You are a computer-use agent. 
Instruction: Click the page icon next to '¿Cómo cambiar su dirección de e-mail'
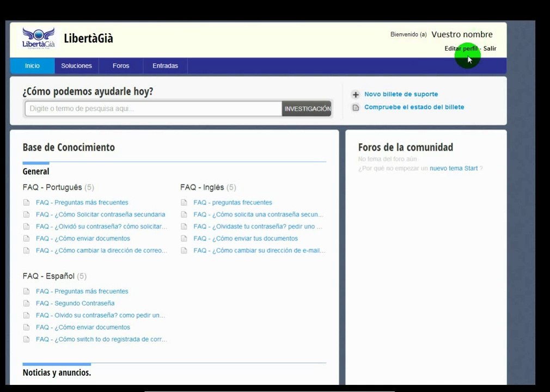click(184, 250)
